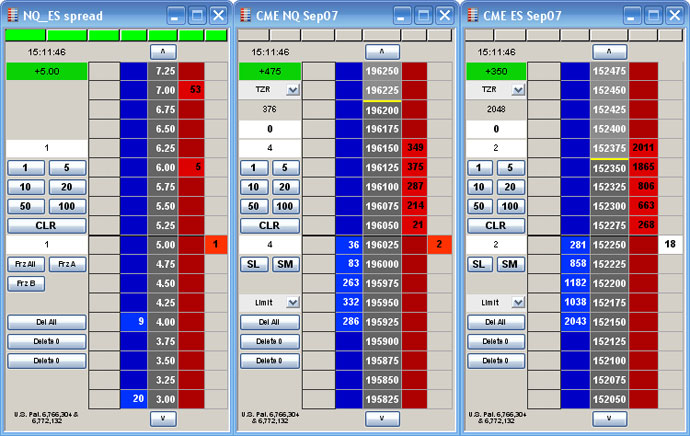The width and height of the screenshot is (690, 436).
Task: Open Limit dropdown in CME ES Sep07 window
Action: (x=520, y=302)
